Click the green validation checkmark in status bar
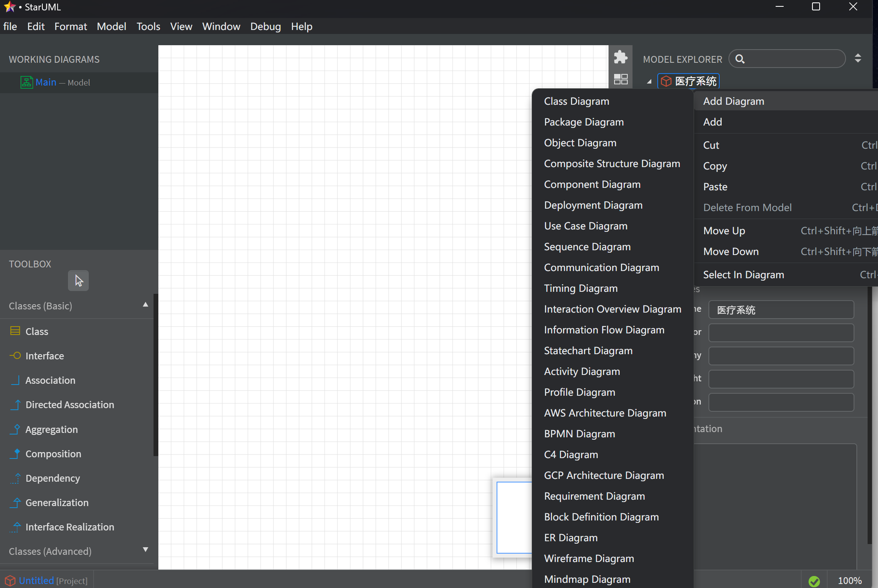 point(814,581)
